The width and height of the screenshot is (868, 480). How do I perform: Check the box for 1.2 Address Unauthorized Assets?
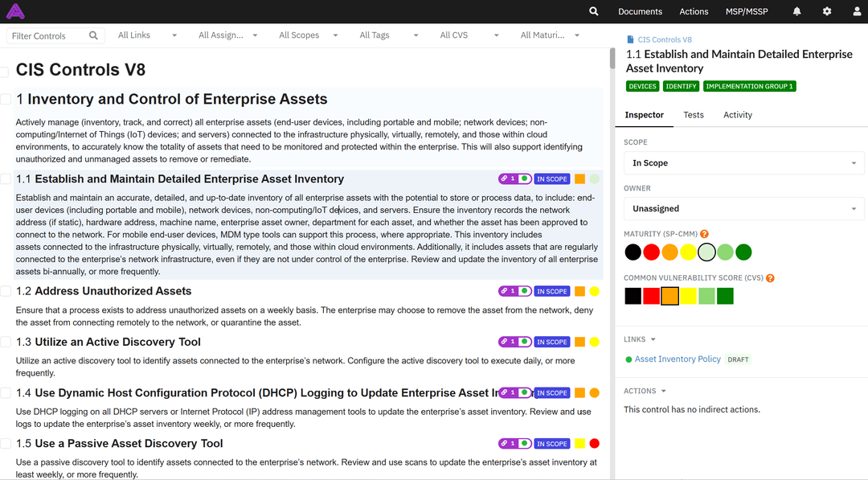6,291
